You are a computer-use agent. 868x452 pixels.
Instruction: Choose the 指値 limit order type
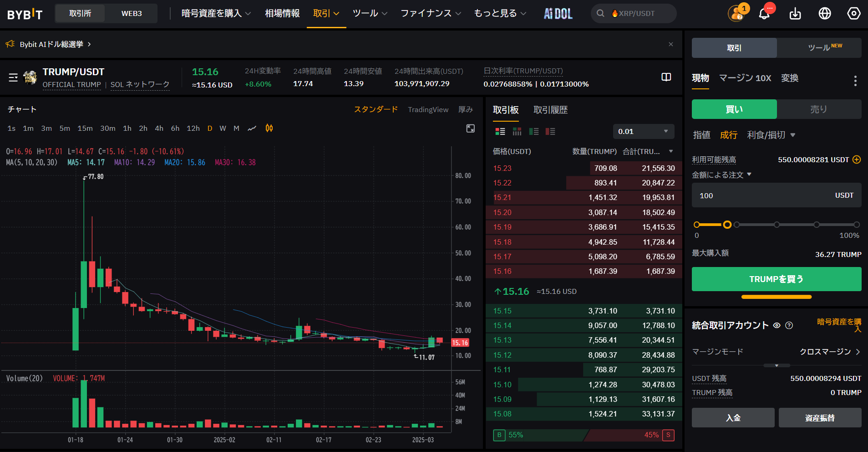701,135
